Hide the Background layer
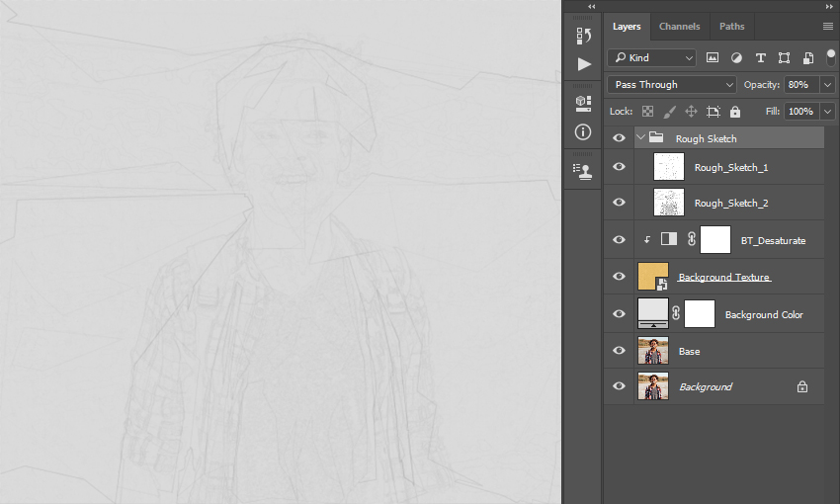 click(x=619, y=385)
